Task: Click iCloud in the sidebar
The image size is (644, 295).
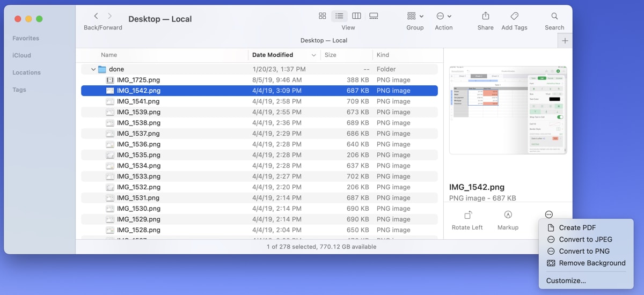Action: tap(21, 55)
